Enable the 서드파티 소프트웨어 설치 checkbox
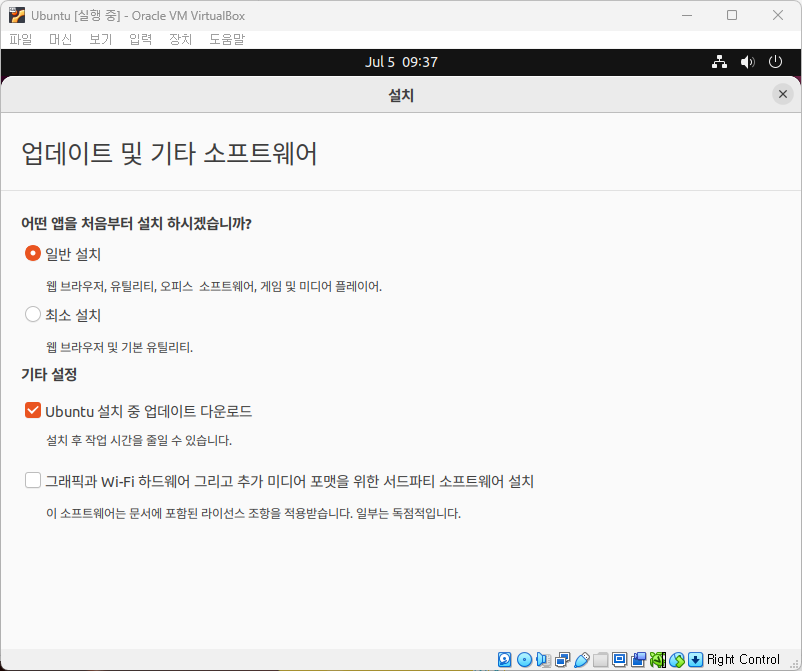The width and height of the screenshot is (802, 671). 33,480
